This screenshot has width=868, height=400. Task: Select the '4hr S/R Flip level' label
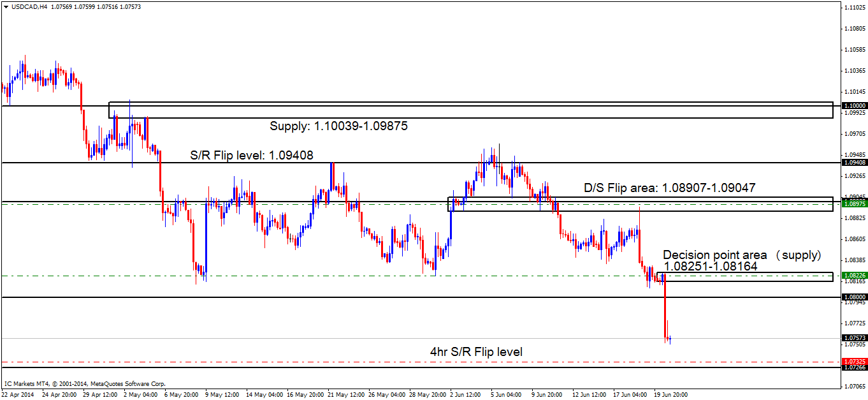click(477, 352)
